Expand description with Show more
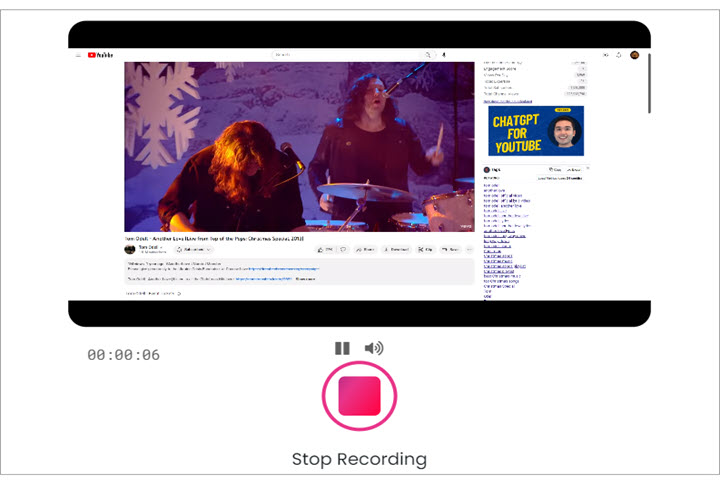The height and width of the screenshot is (480, 720). 305,279
